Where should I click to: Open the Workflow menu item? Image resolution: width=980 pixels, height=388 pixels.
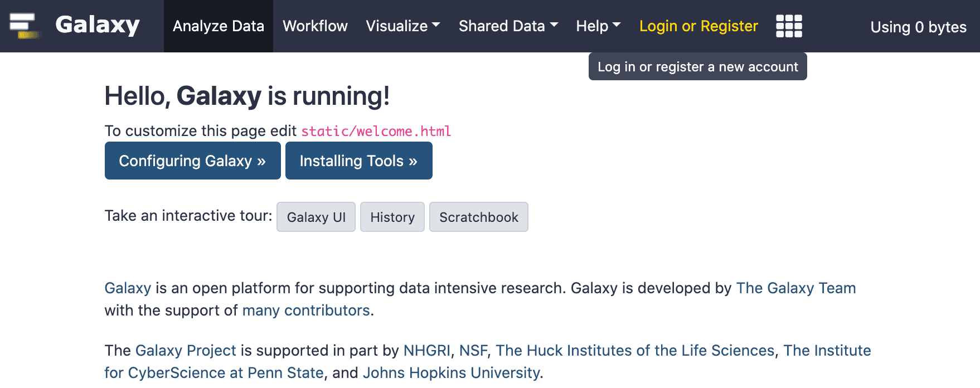(315, 26)
